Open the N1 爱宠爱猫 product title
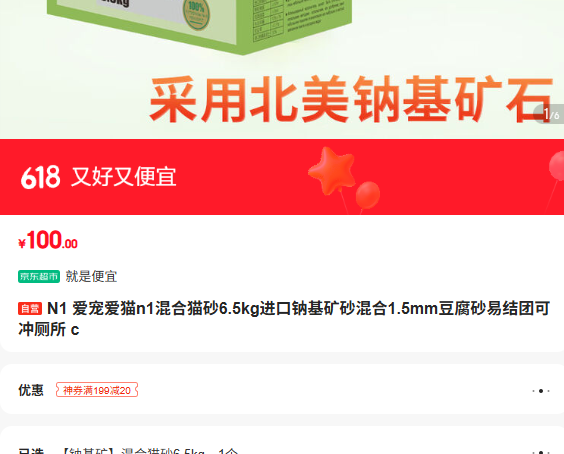The image size is (564, 454). pyautogui.click(x=284, y=319)
